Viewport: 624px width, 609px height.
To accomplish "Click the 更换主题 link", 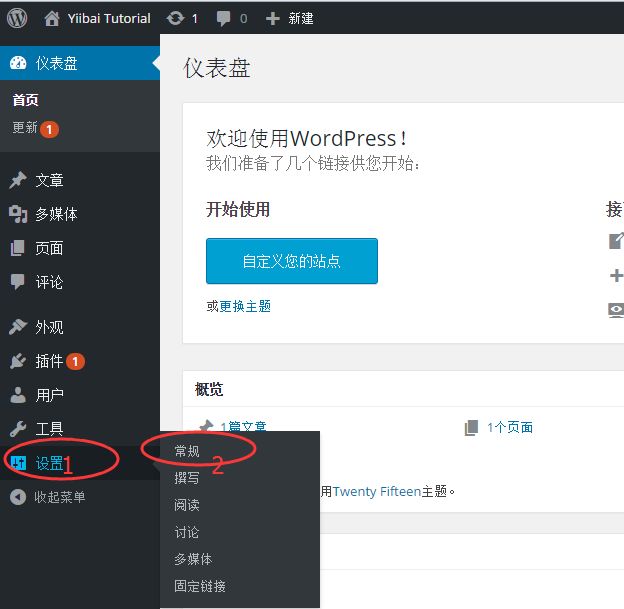I will 245,306.
